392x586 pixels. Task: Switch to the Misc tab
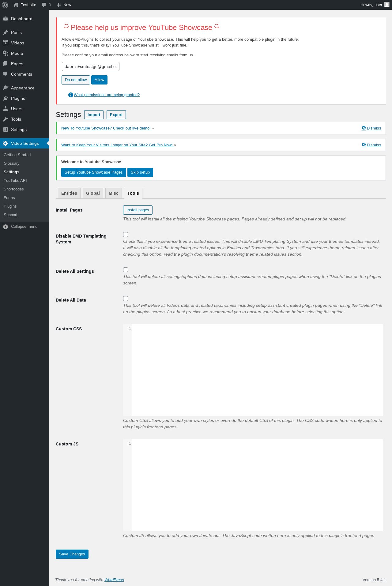click(x=114, y=193)
